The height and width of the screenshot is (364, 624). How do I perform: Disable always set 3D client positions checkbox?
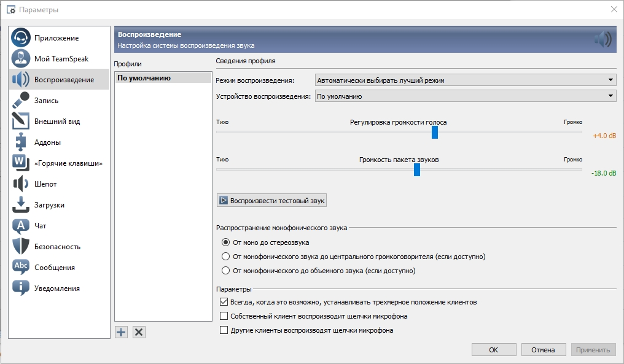click(x=224, y=302)
